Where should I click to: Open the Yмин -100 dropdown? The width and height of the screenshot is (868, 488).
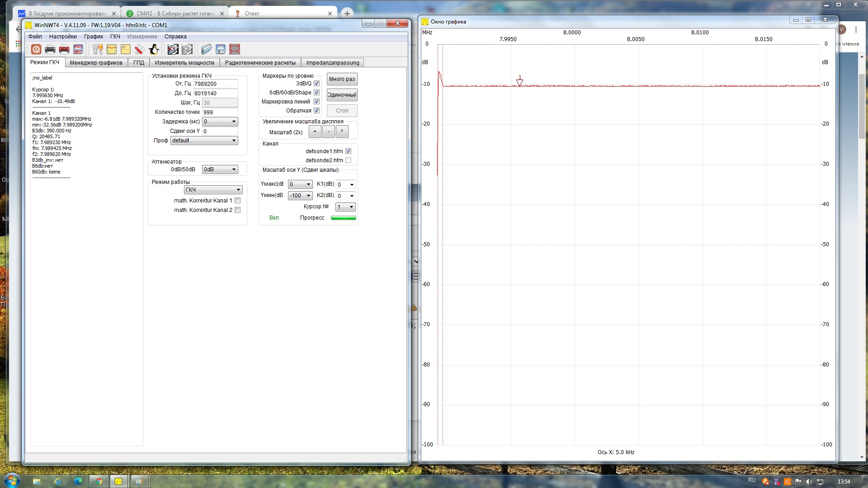coord(300,196)
